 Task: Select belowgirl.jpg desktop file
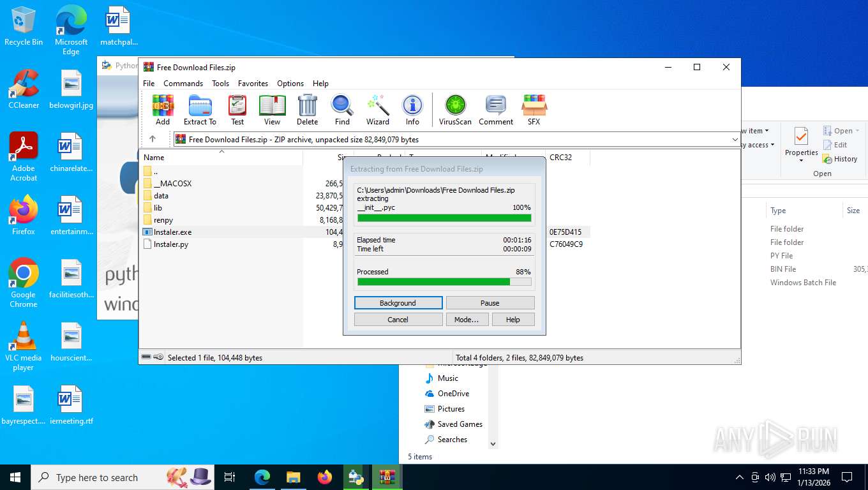click(71, 89)
